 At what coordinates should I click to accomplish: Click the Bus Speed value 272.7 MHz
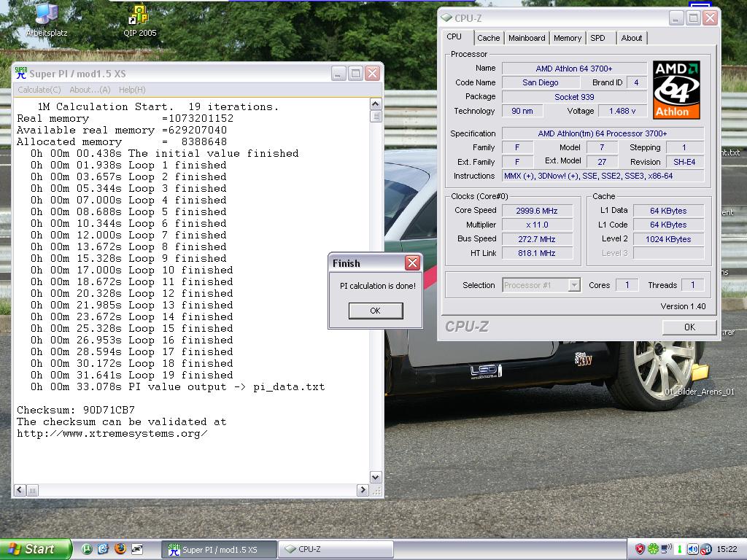click(537, 239)
